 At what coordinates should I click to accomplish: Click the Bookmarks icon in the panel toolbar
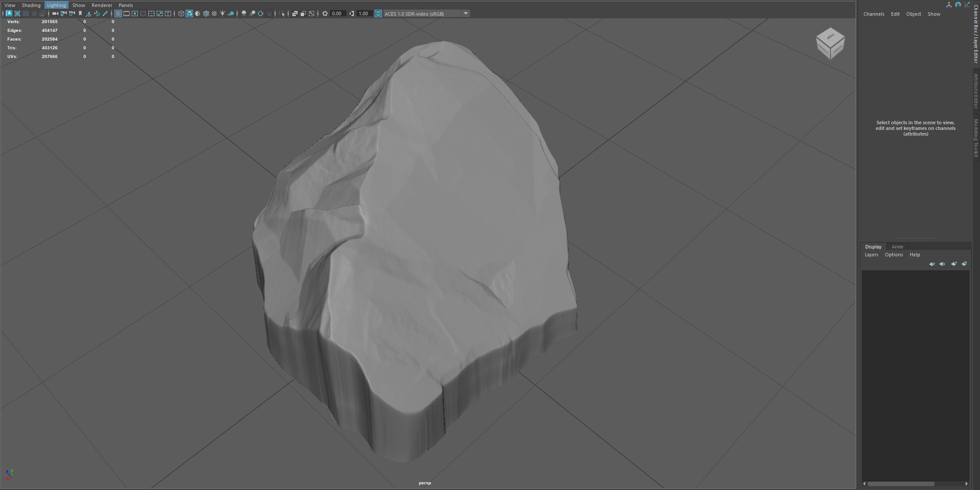(80, 14)
